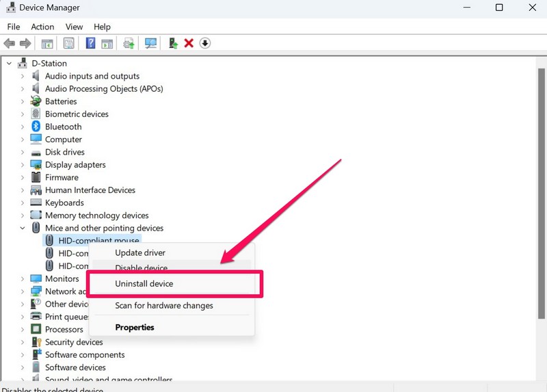Click the red X uninstall device icon
The width and height of the screenshot is (547, 392).
(189, 43)
